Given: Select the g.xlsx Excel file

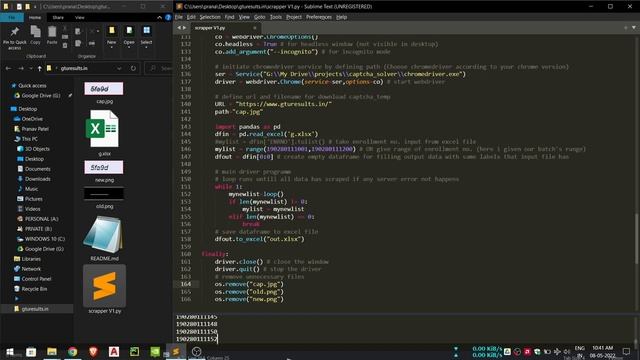Looking at the screenshot, I should 102,129.
